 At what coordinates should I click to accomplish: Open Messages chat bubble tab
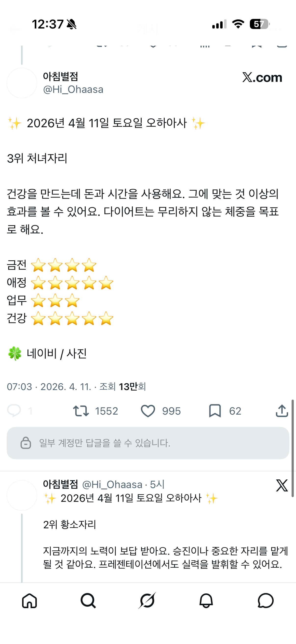[x=266, y=601]
